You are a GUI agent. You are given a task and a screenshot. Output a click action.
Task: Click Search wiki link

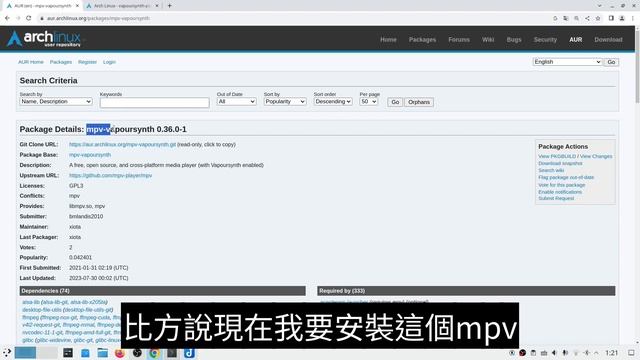(551, 170)
